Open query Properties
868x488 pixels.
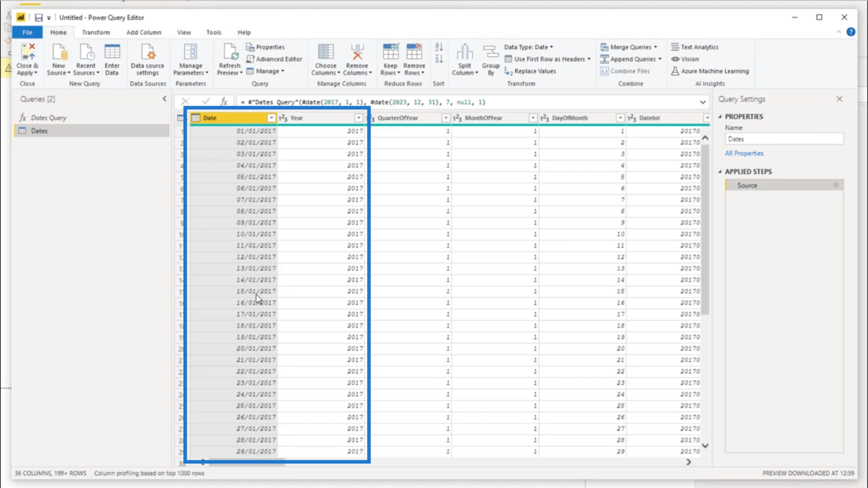(265, 47)
